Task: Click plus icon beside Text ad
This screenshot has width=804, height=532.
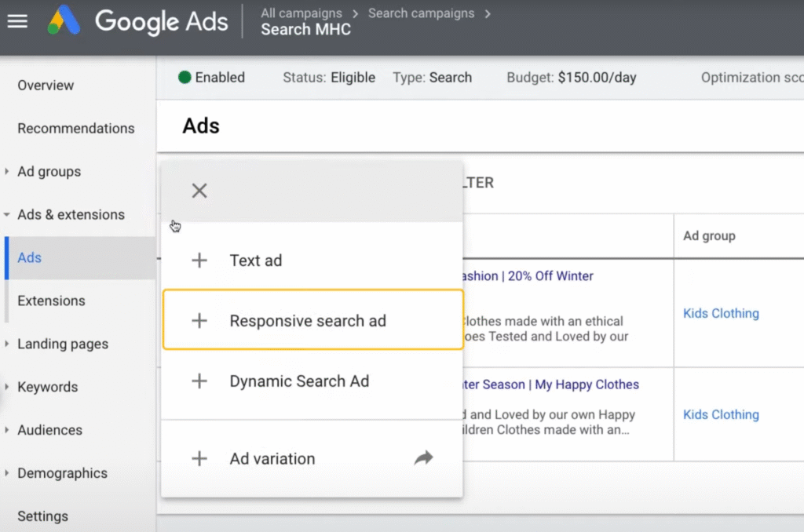Action: pyautogui.click(x=199, y=261)
